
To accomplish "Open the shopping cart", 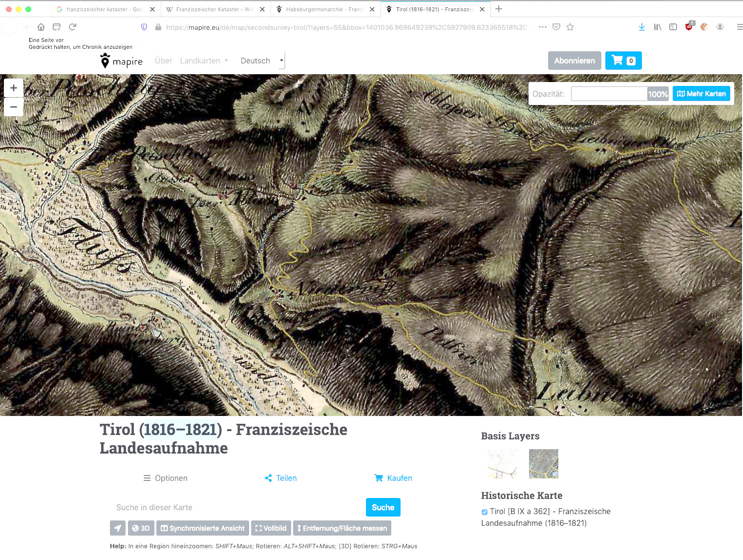I will pos(623,61).
